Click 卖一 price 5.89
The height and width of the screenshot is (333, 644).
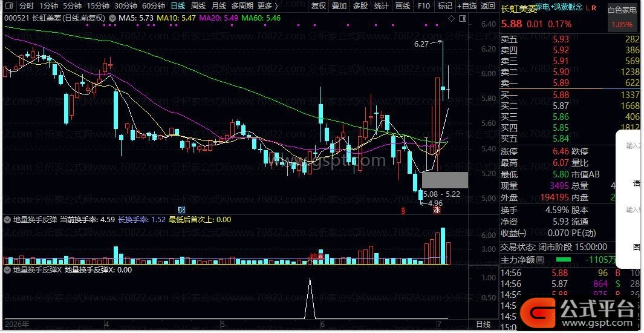(561, 83)
